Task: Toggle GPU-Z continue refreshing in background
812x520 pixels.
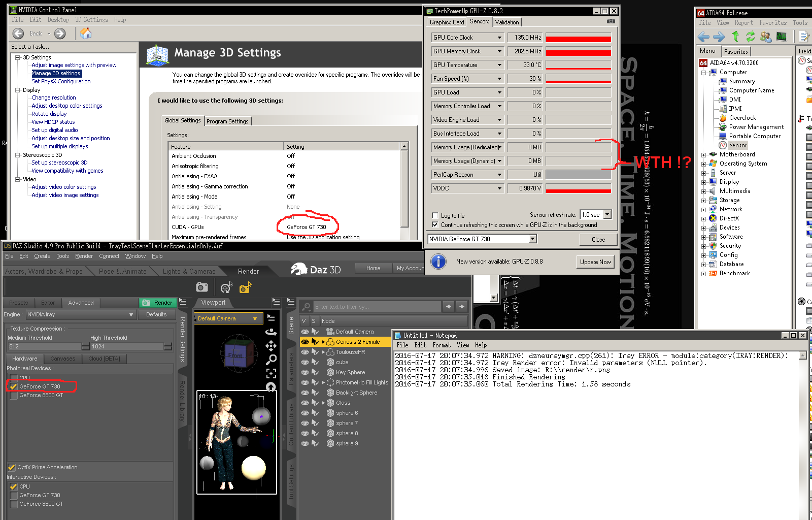Action: [435, 224]
